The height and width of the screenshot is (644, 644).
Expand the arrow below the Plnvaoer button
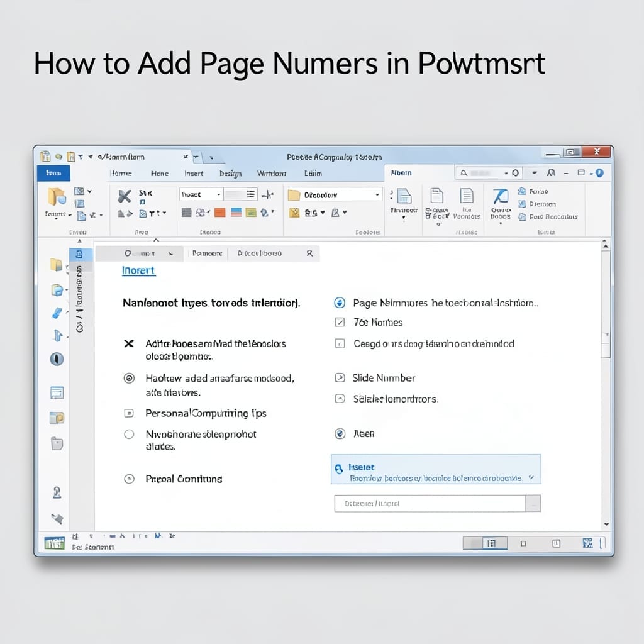pyautogui.click(x=404, y=218)
